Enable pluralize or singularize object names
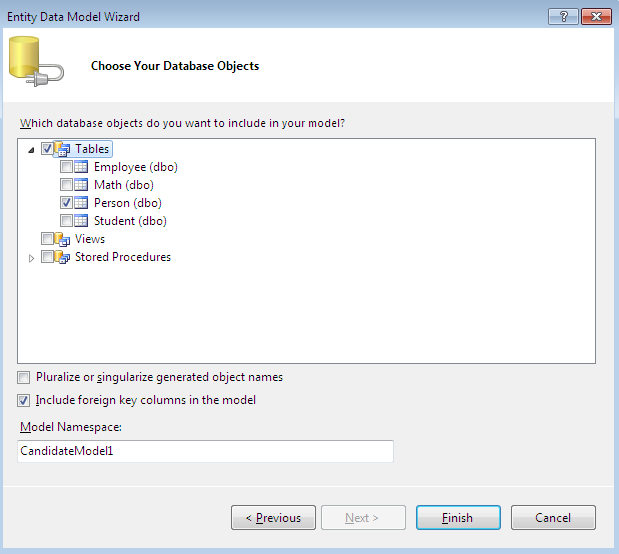 tap(23, 377)
